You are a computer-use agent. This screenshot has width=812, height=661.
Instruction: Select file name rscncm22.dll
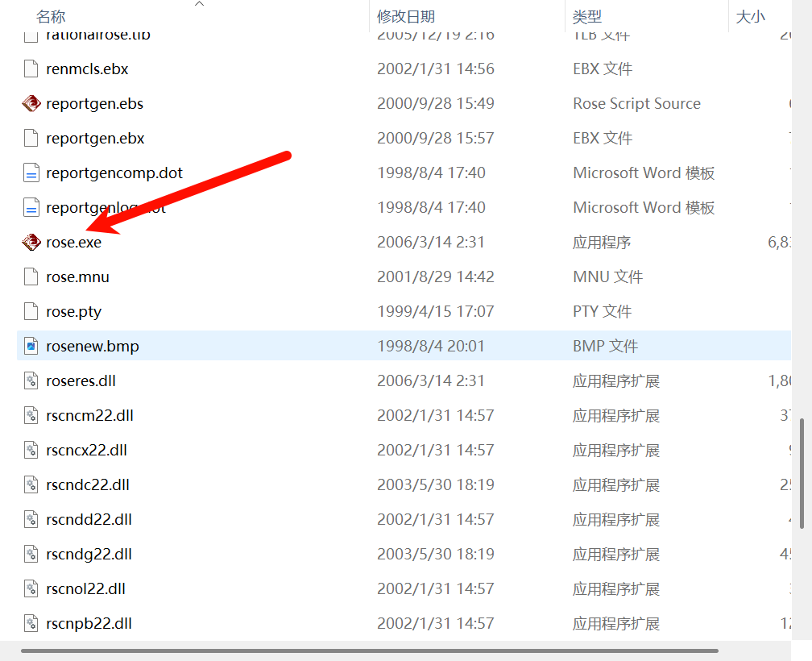point(90,415)
